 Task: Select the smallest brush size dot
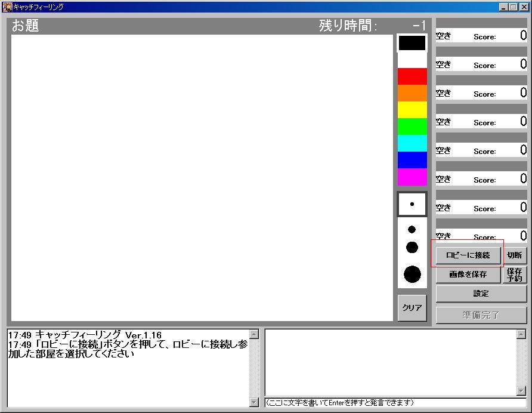[x=412, y=204]
